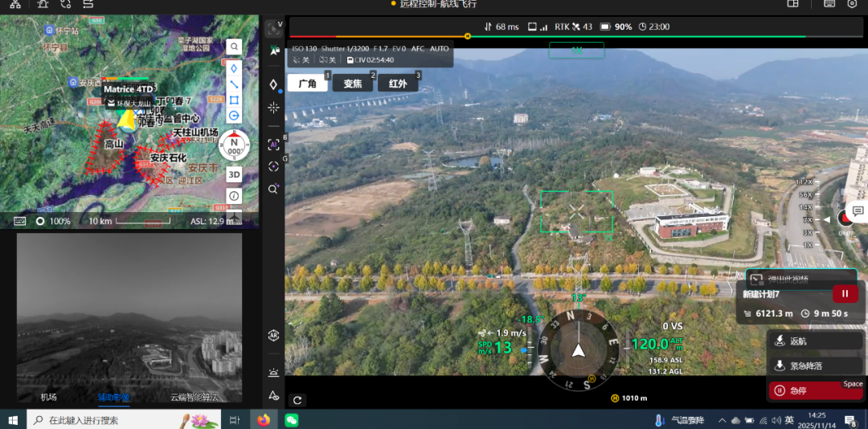Switch to the 广角 wide camera
Viewport: 868px width, 429px height.
307,83
